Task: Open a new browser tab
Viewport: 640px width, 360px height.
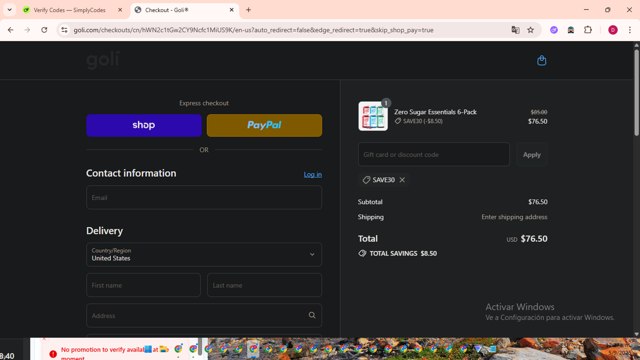Action: click(x=248, y=10)
